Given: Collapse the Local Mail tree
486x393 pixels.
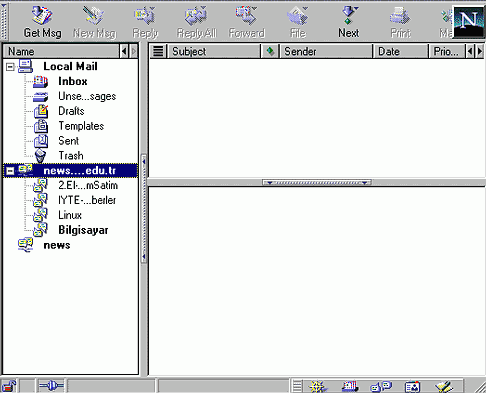Looking at the screenshot, I should 10,67.
